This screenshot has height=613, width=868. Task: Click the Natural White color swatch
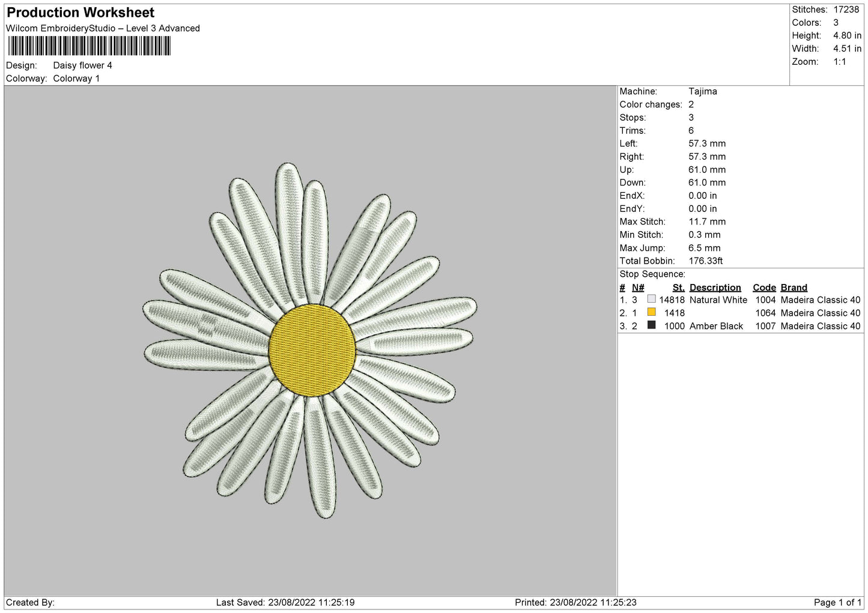[x=651, y=299]
